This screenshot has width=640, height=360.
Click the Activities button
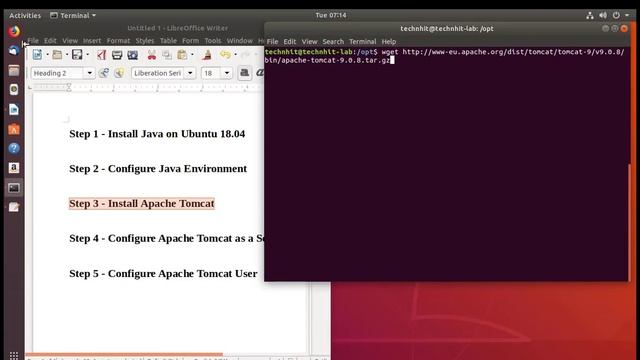25,16
